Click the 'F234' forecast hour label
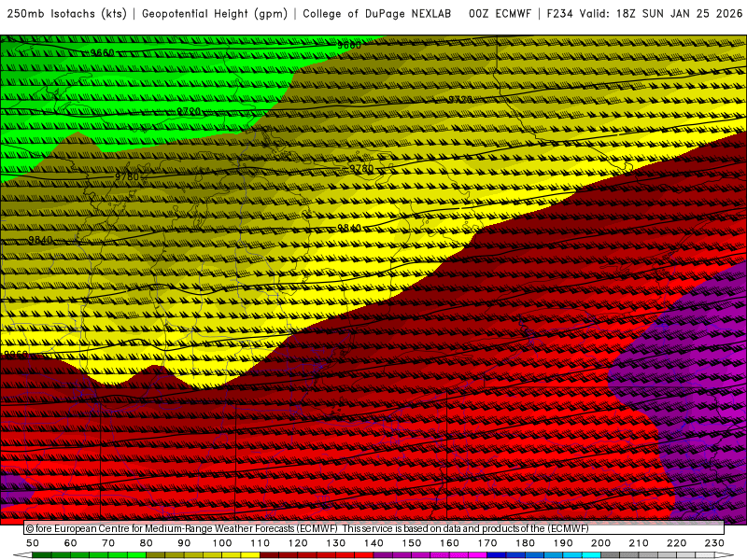Viewport: 747px width, 560px height. tap(559, 14)
